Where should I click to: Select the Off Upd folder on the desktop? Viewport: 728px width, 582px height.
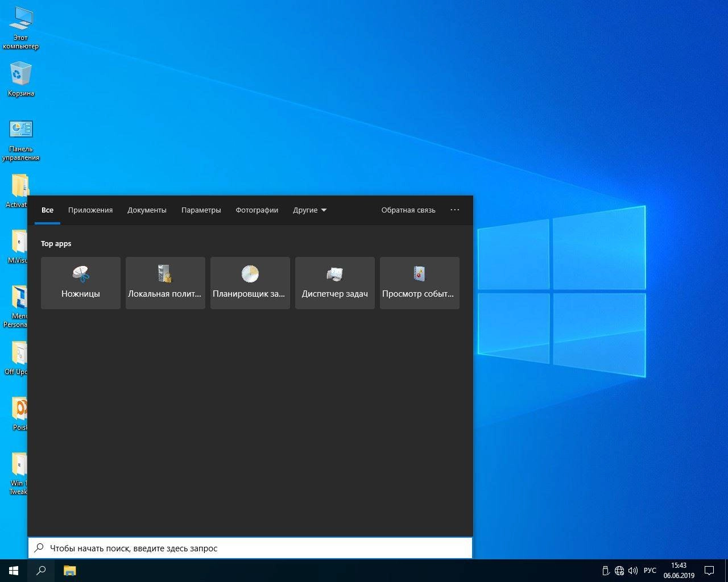(16, 358)
